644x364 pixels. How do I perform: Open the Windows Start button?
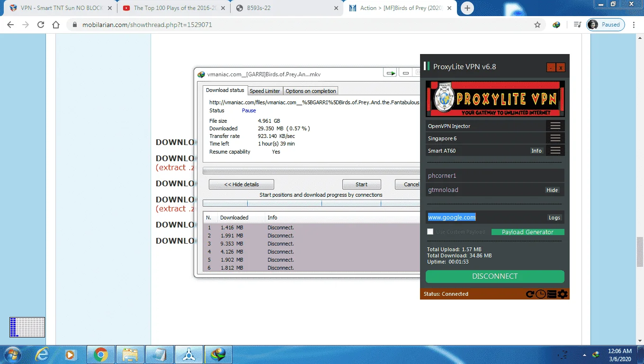tap(12, 355)
